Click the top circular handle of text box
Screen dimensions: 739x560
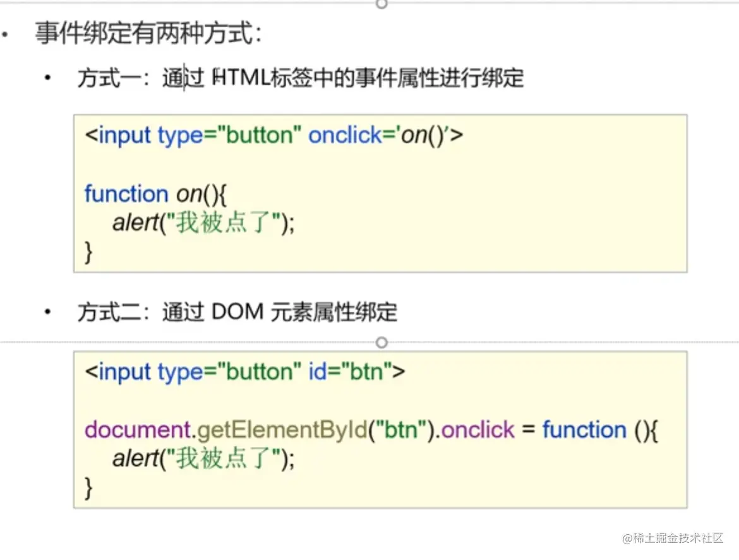pos(382,4)
